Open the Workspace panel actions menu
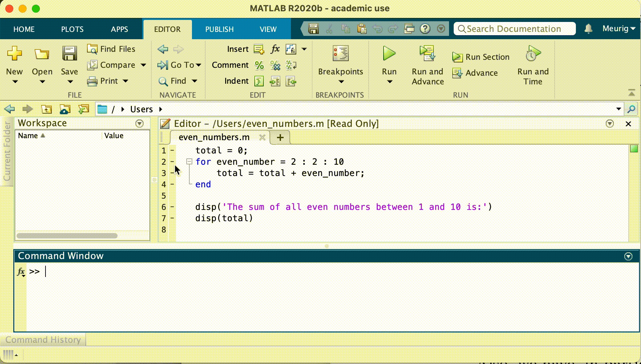The width and height of the screenshot is (641, 364). click(x=139, y=124)
